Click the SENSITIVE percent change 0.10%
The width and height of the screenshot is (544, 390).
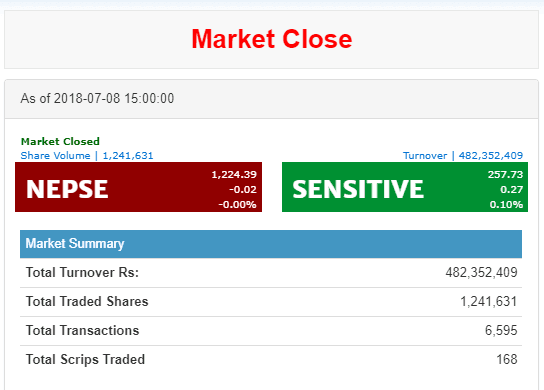point(506,204)
